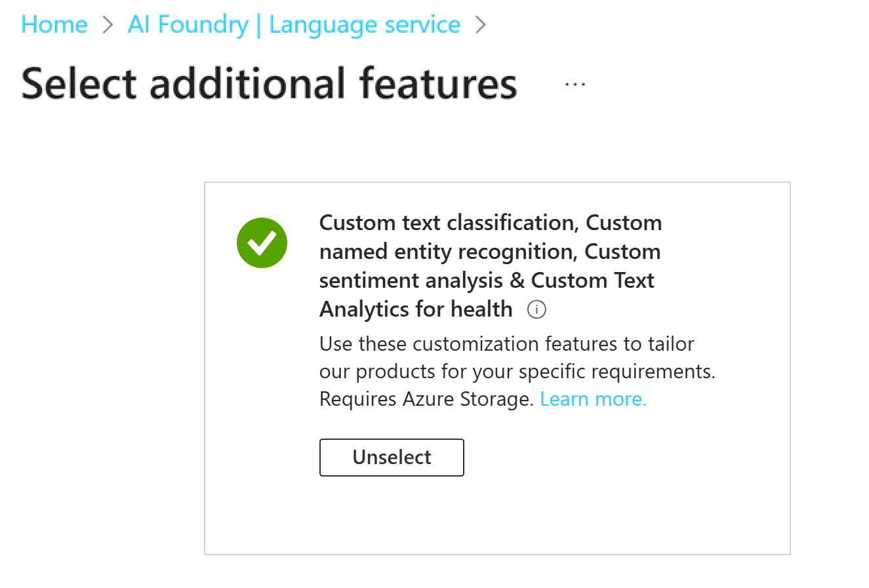
Task: Open the ellipsis menu next to page title
Action: pyautogui.click(x=574, y=83)
